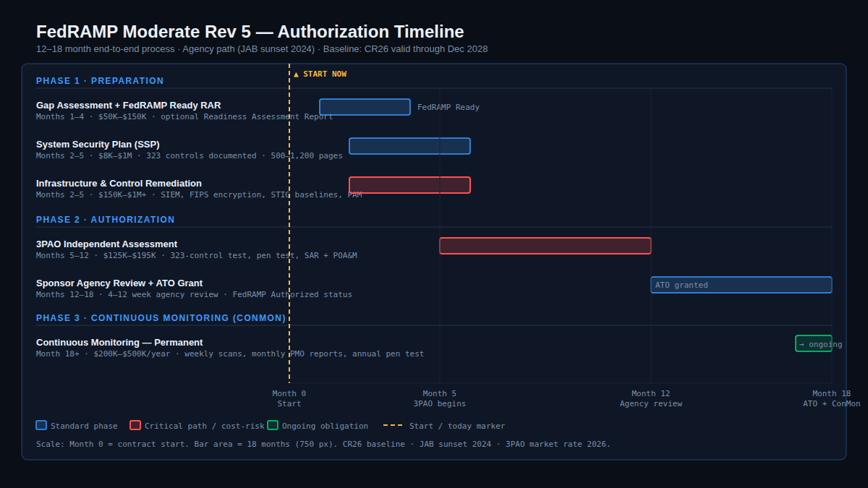Viewport: 868px width, 488px height.
Task: Click the Infrastructure & Control Remediation red bar
Action: (409, 185)
